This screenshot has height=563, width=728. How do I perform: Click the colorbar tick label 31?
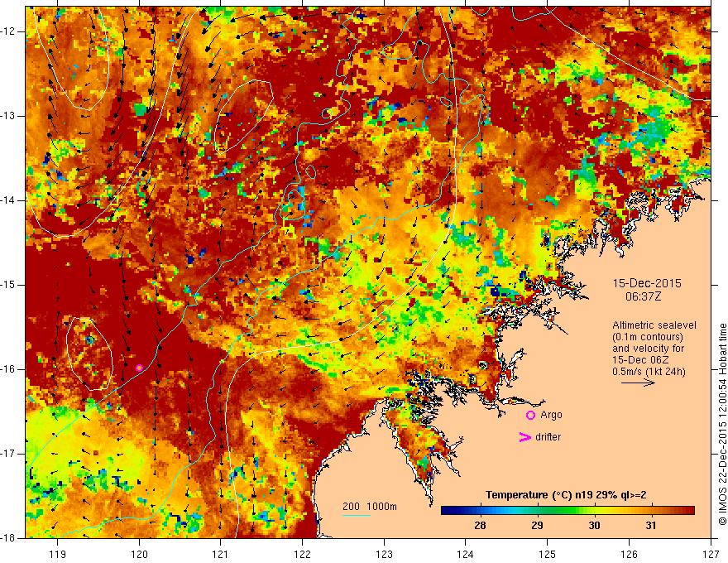click(x=651, y=526)
